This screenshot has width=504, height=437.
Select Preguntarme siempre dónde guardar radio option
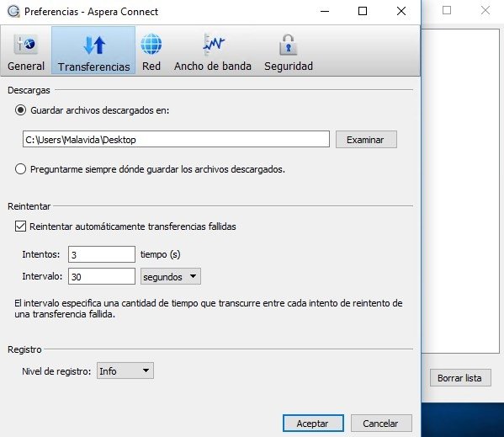click(20, 168)
